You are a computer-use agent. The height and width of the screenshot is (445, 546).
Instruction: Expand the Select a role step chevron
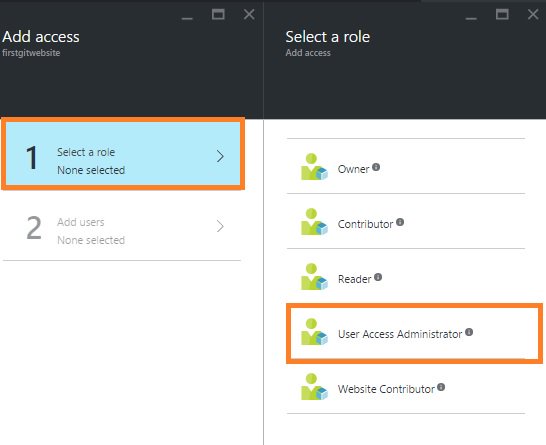[220, 156]
